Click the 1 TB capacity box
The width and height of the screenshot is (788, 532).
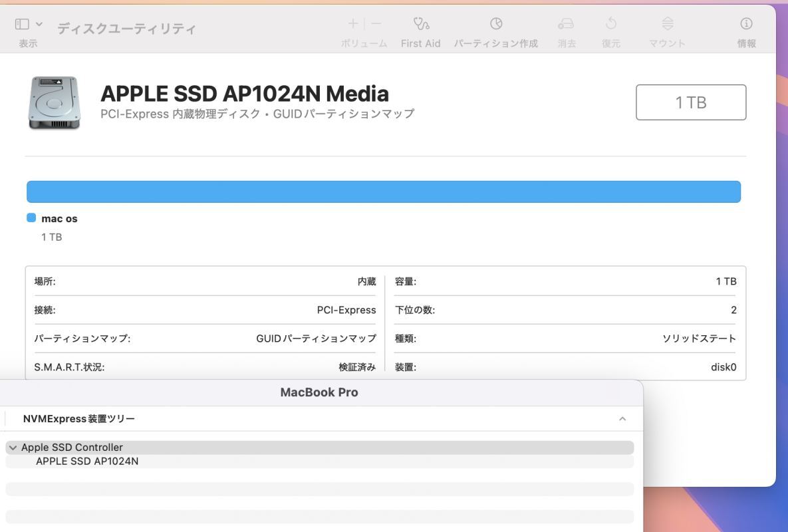point(691,102)
